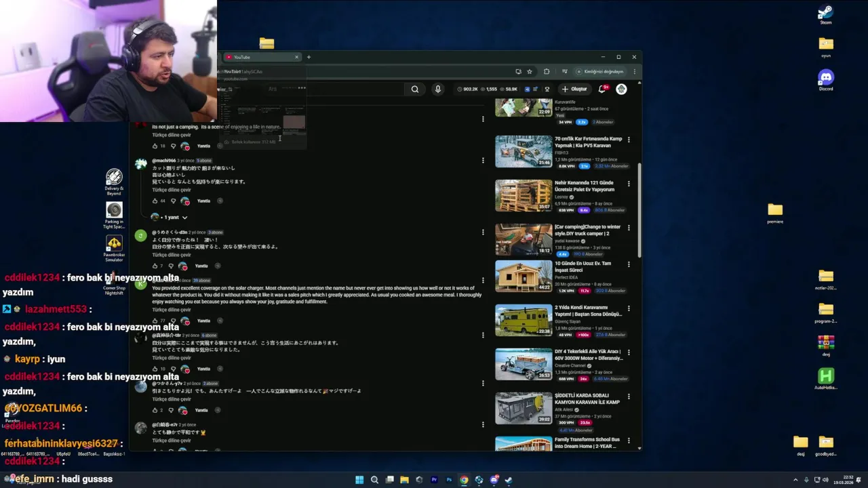This screenshot has height=488, width=868.
Task: Open Steam desktop shortcut
Action: coord(825,14)
